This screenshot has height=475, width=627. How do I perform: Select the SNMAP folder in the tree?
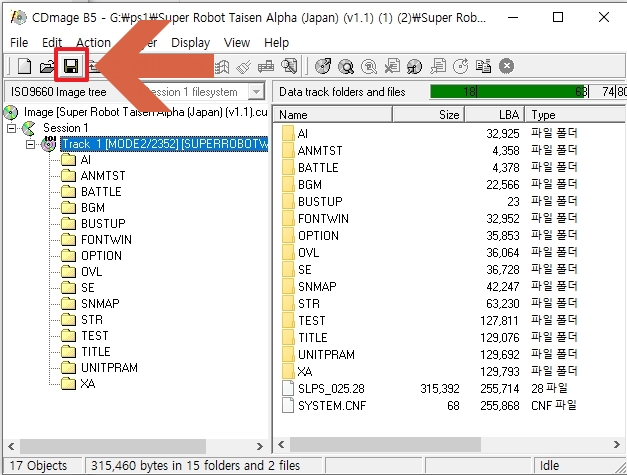tap(100, 304)
